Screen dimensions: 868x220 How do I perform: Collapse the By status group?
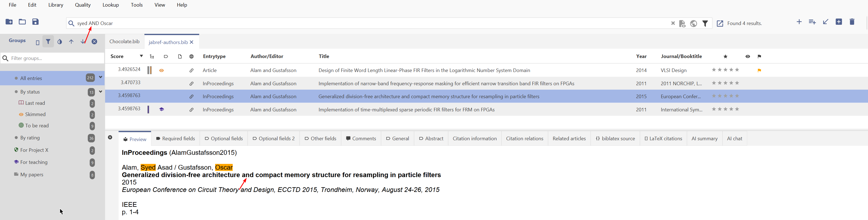pyautogui.click(x=100, y=92)
